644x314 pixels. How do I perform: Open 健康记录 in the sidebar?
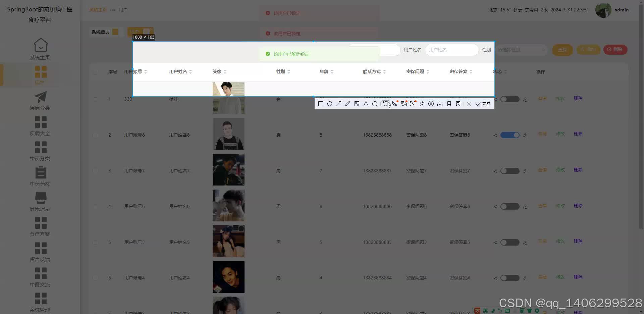pyautogui.click(x=40, y=201)
